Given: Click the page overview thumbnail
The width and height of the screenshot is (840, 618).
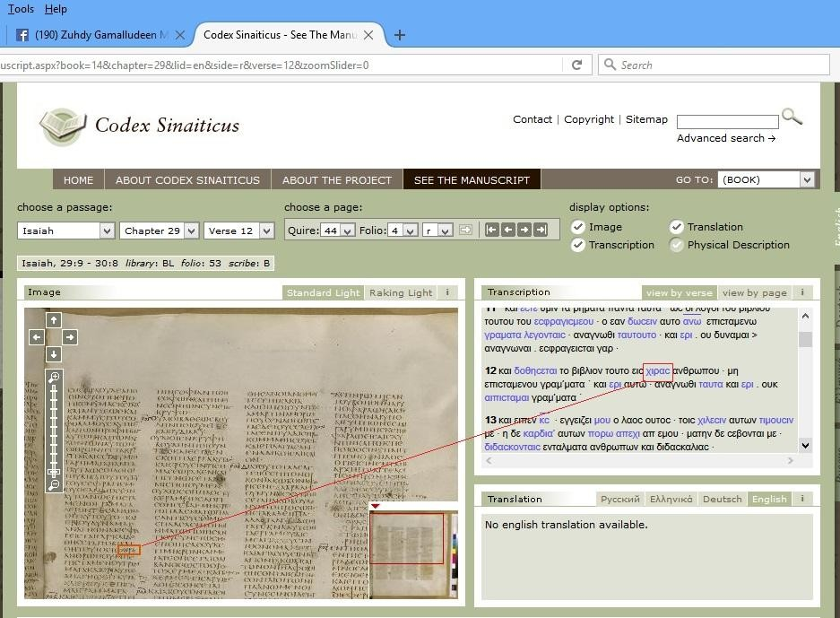Looking at the screenshot, I should (413, 554).
